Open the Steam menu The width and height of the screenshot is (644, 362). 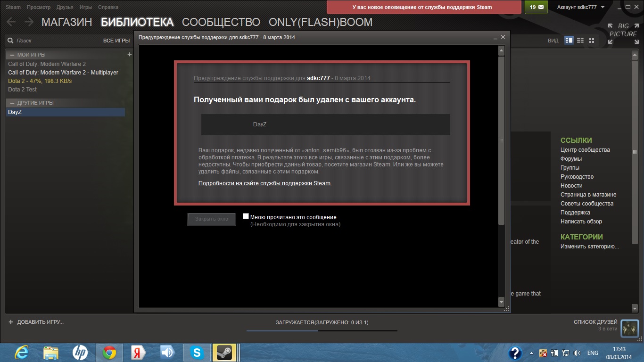13,8
